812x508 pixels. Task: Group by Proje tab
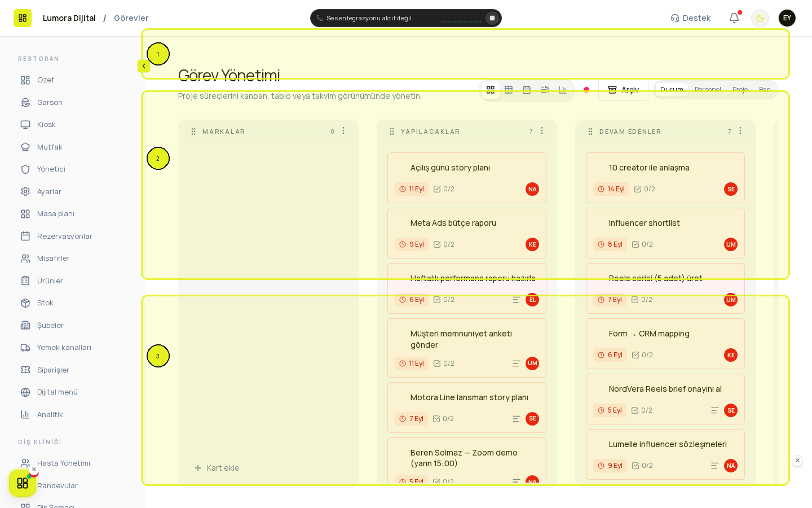tap(740, 89)
